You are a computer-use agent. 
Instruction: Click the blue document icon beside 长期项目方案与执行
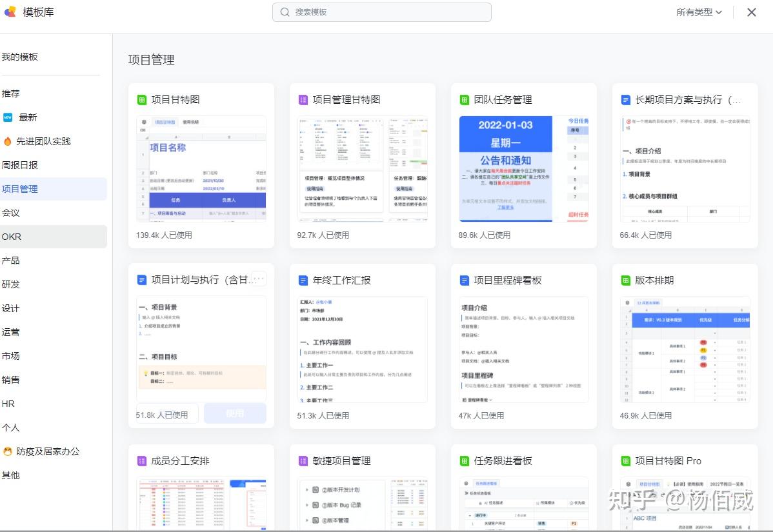(625, 99)
